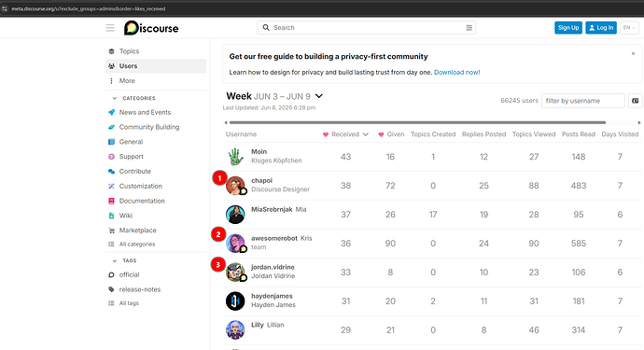644x350 pixels.
Task: Click the Log In button
Action: 601,27
